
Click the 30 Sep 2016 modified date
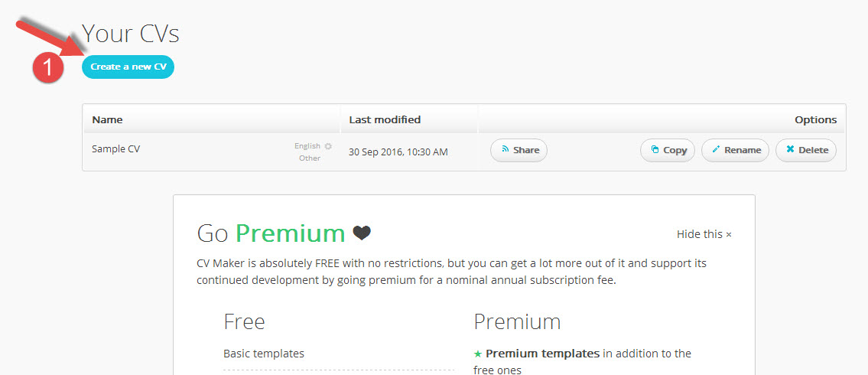coord(398,152)
